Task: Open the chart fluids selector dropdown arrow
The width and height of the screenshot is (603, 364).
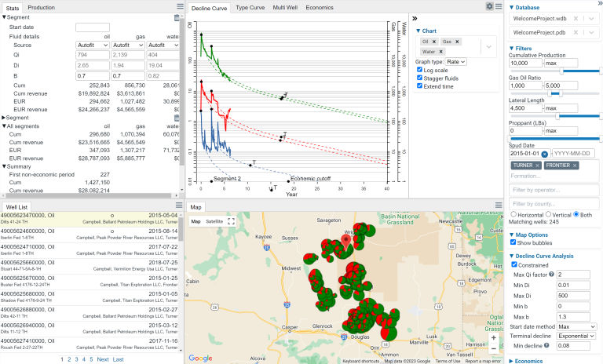Action: tap(489, 46)
